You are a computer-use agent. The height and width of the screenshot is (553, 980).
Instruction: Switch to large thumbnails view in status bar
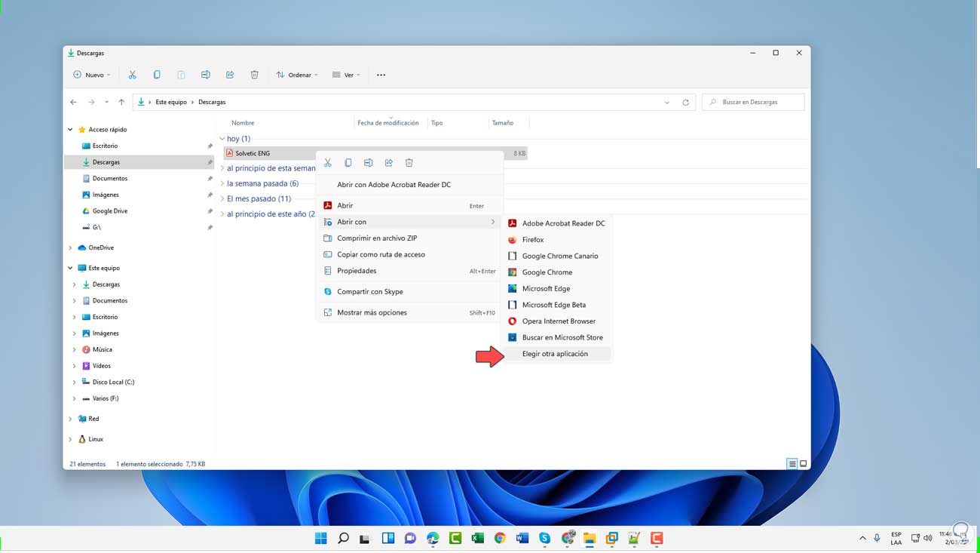click(x=804, y=464)
